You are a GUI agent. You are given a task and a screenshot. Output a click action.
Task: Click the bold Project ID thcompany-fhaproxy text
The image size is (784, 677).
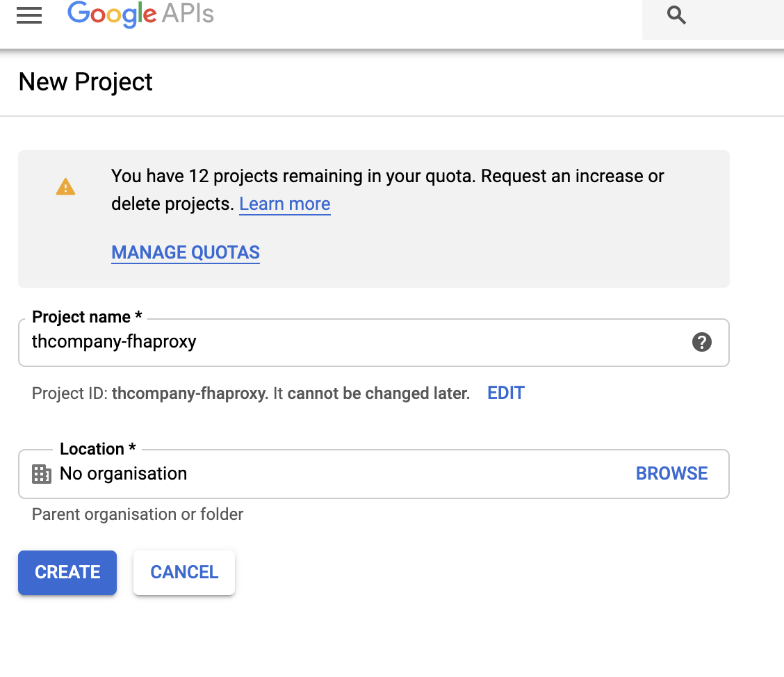tap(190, 393)
